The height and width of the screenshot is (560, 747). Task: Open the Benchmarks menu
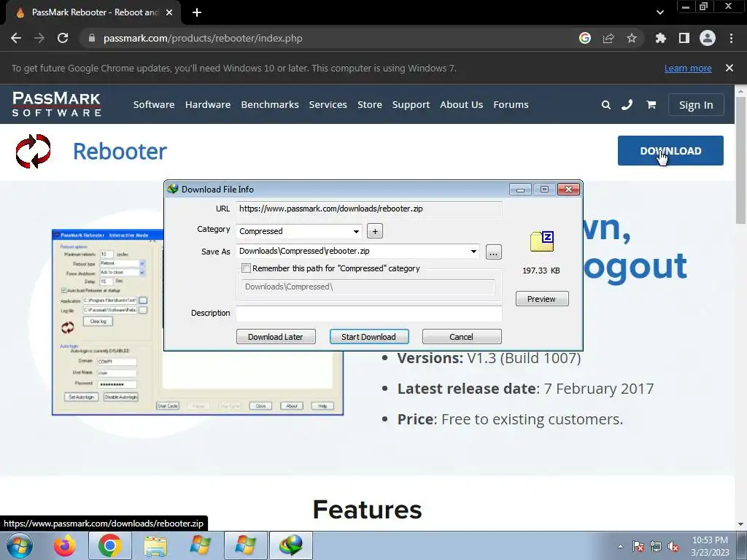click(x=270, y=104)
